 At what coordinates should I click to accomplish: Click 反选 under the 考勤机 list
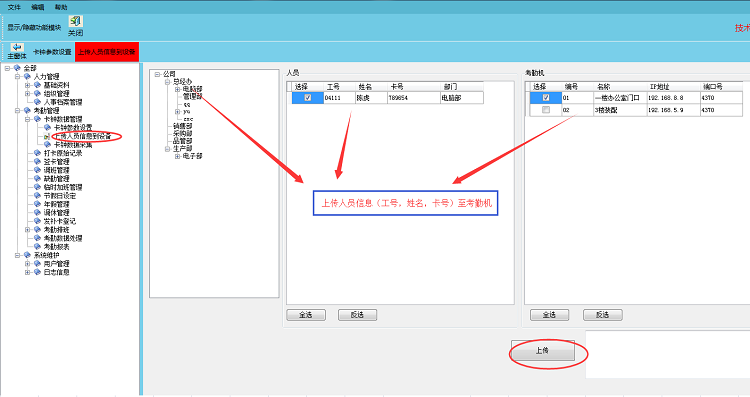point(603,315)
